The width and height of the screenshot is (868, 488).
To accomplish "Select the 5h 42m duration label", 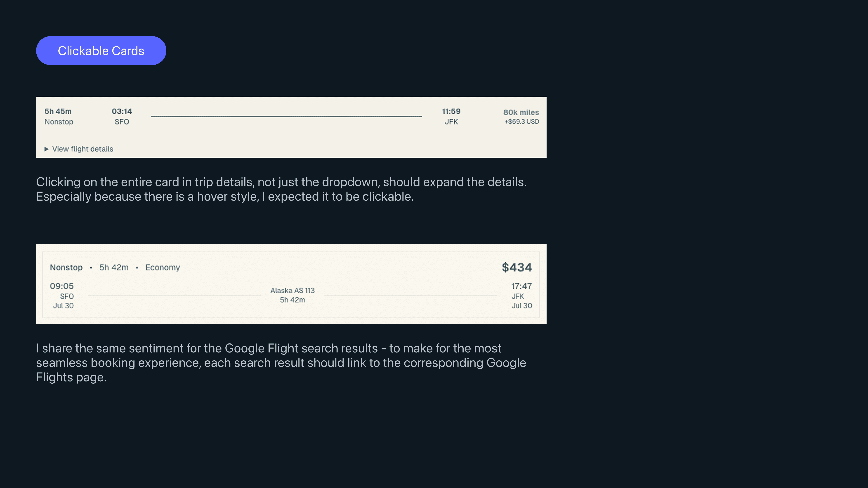I will click(x=113, y=267).
